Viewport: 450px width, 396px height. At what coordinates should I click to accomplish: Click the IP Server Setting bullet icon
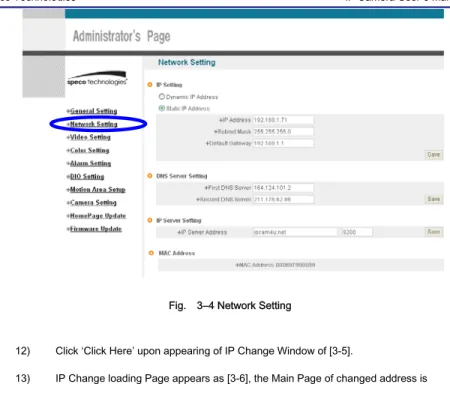150,220
